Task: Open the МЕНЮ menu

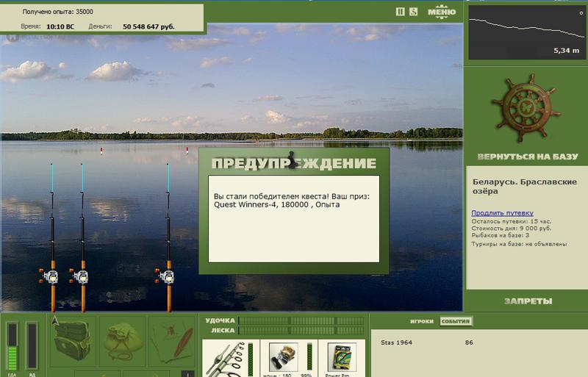Action: point(442,12)
